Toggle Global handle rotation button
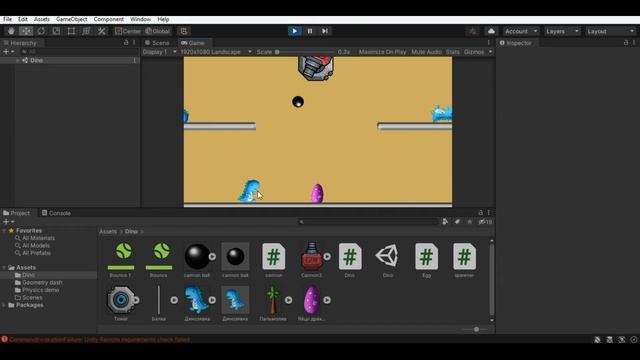The image size is (640, 360). (x=157, y=31)
